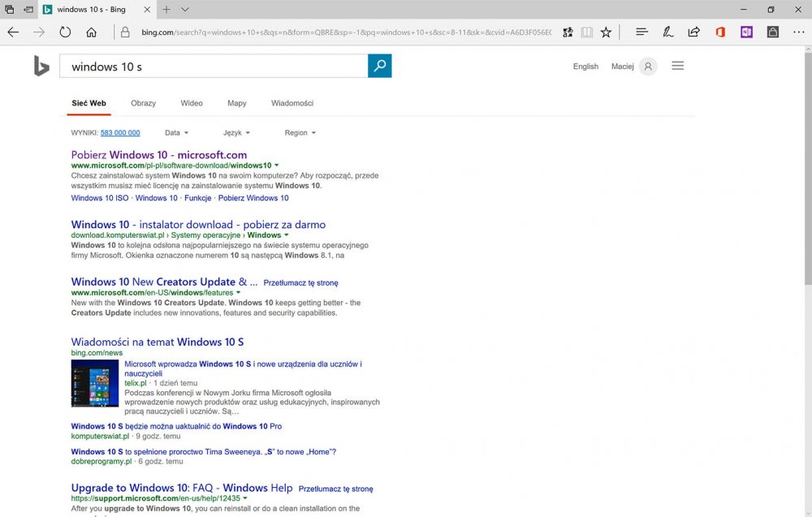Screen dimensions: 812x517
Task: Open 'spełnione proroctwo Tima Sweeneya' news link
Action: (x=204, y=452)
